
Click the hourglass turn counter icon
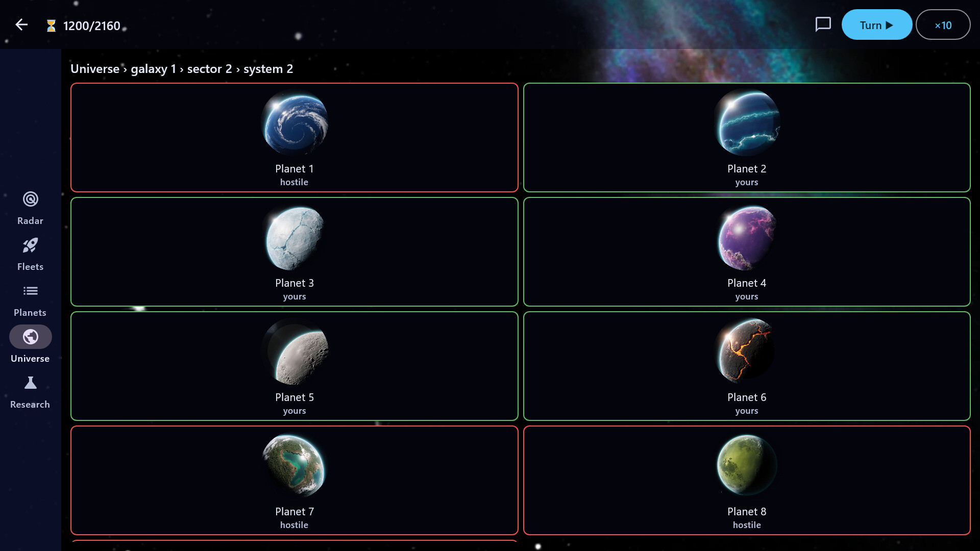(x=51, y=26)
